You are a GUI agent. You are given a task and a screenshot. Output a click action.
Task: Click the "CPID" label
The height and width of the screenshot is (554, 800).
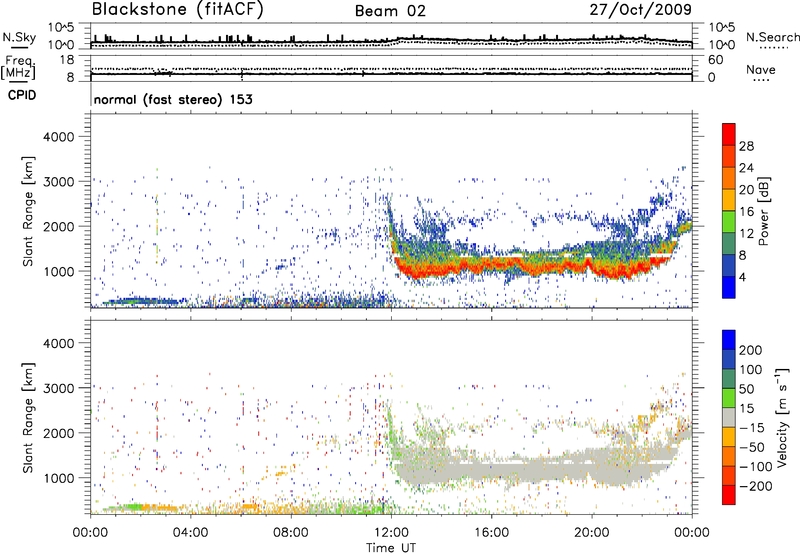tap(22, 95)
